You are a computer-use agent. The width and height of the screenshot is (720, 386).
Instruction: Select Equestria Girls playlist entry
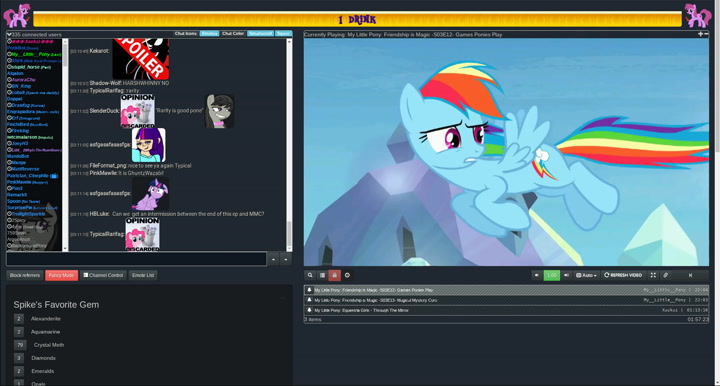506,310
